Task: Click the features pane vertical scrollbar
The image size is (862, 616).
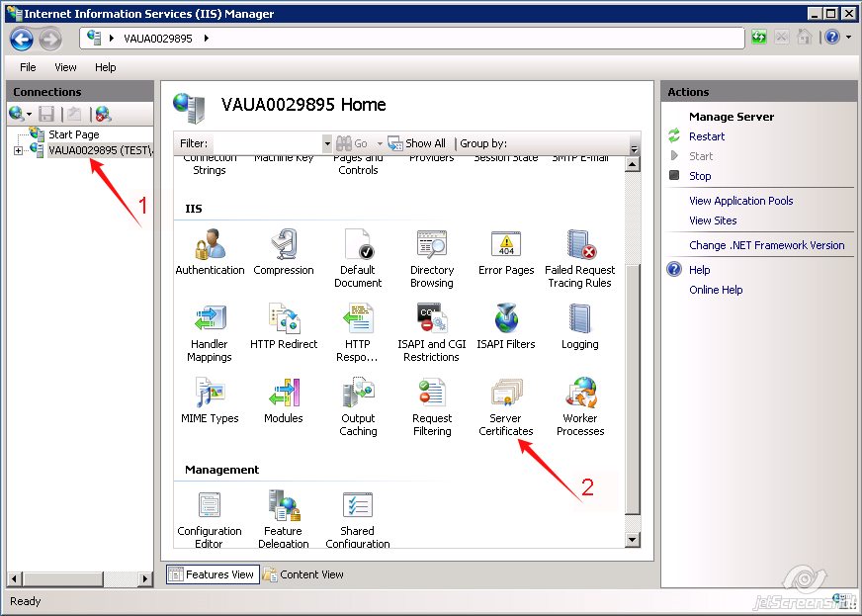Action: coord(634,346)
